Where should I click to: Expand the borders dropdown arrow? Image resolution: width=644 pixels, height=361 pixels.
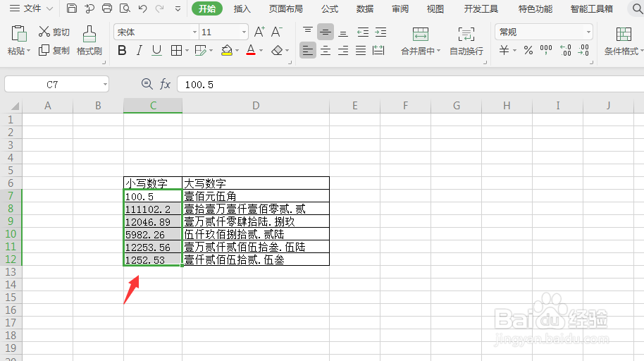click(x=187, y=51)
